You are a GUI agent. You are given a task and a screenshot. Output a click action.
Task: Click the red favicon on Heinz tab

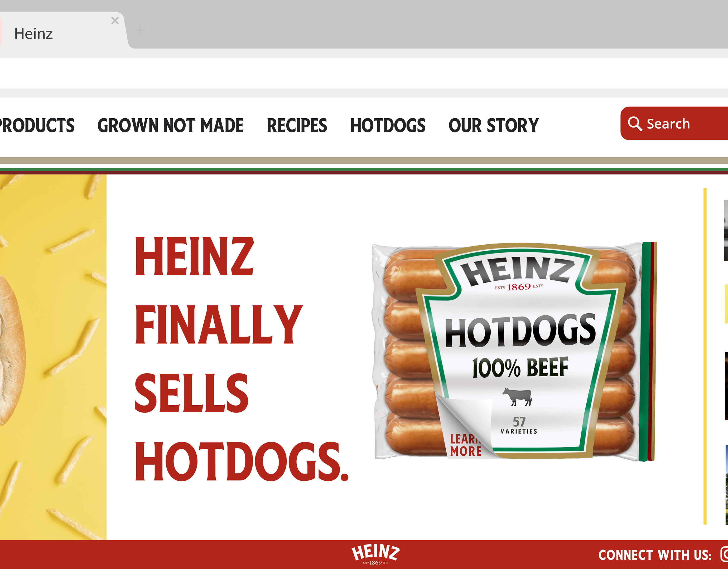tap(0, 32)
